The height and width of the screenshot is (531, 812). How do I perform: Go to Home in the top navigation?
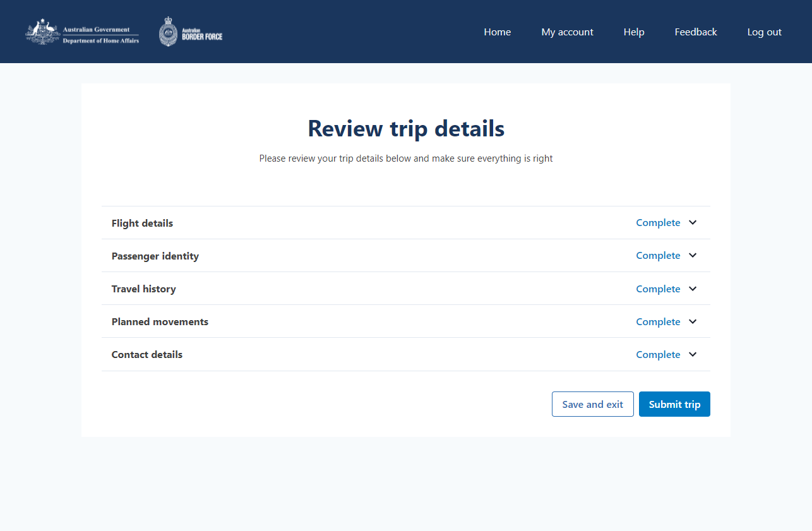[x=497, y=32]
